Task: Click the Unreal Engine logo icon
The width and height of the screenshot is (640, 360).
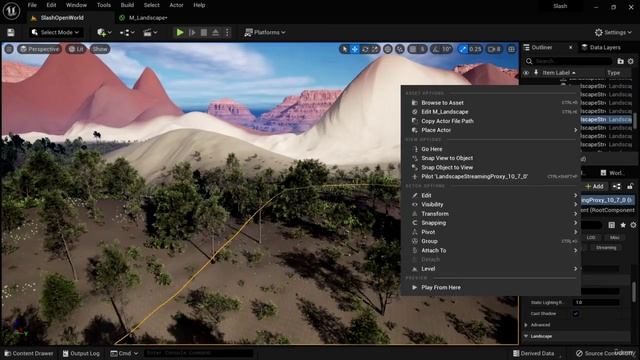Action: pos(11,11)
